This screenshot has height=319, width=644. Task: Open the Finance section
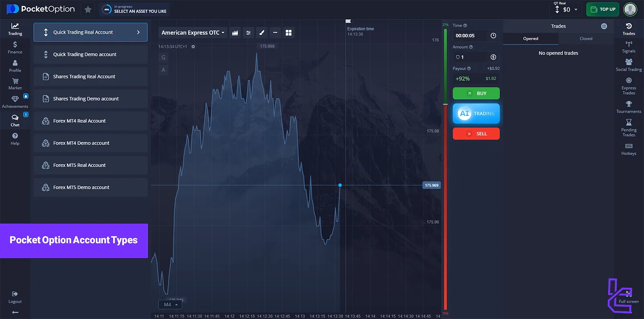click(15, 47)
